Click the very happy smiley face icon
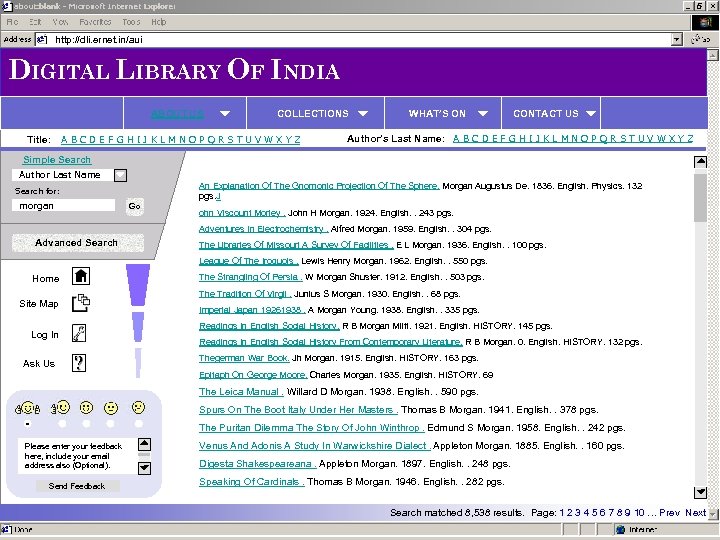The width and height of the screenshot is (720, 540). tap(28, 408)
